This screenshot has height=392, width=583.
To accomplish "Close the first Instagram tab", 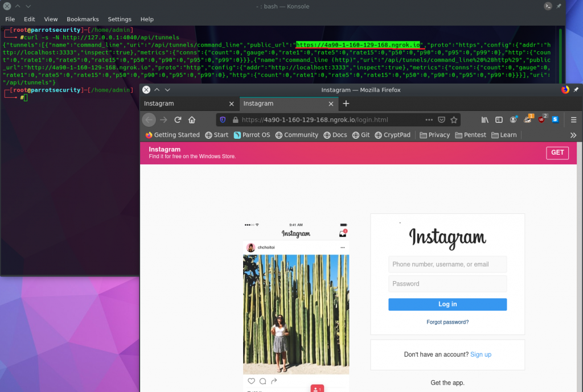I will click(232, 104).
